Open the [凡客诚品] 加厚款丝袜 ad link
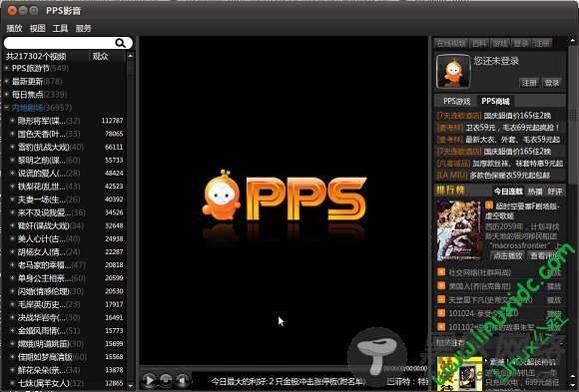The width and height of the screenshot is (579, 392). [x=500, y=163]
